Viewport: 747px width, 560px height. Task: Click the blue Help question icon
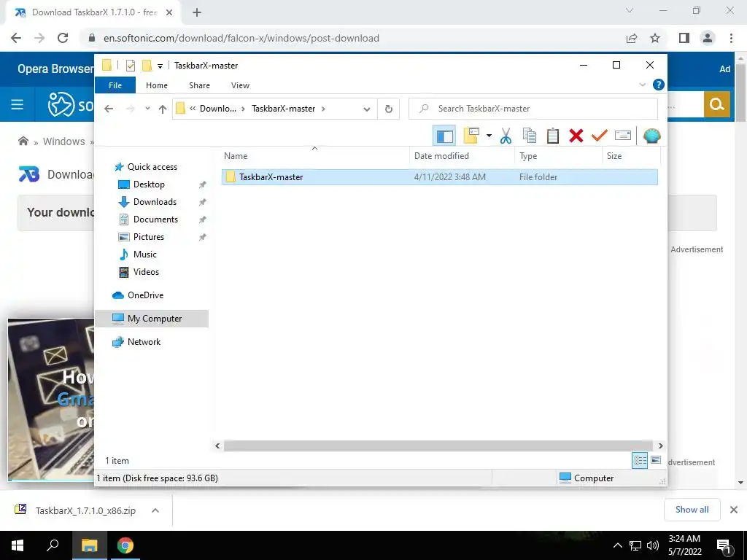(659, 85)
